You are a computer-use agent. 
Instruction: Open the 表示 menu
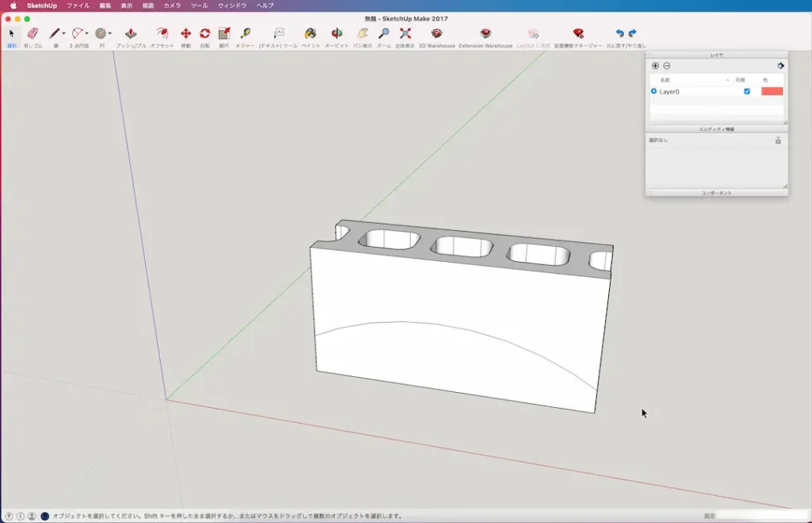(126, 6)
